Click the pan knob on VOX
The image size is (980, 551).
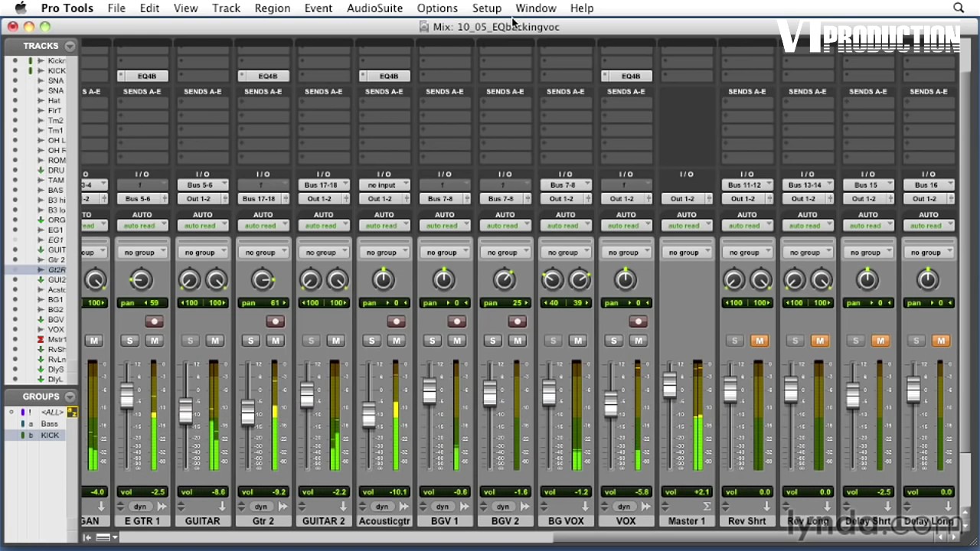(x=626, y=280)
